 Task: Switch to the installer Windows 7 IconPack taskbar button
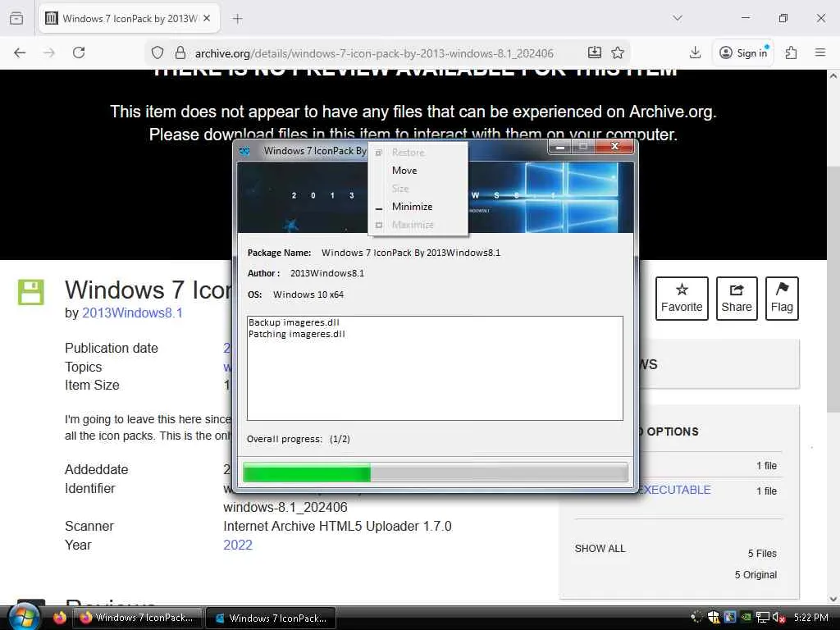tap(271, 618)
